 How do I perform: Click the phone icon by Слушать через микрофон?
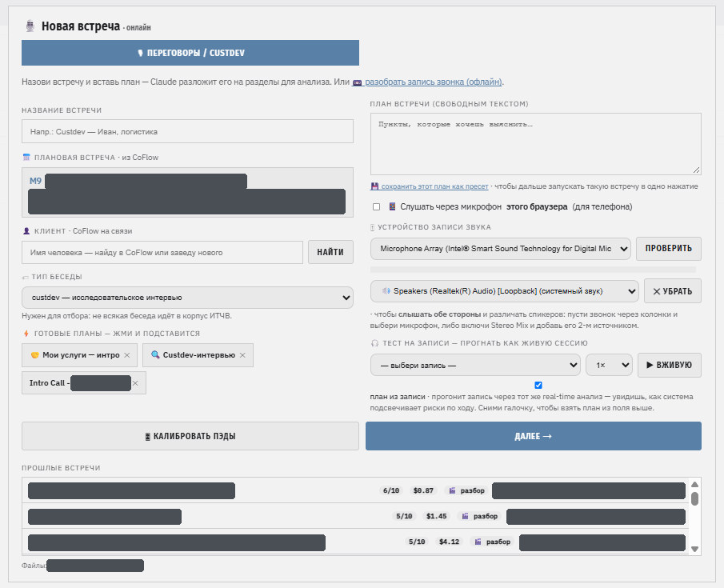(392, 206)
